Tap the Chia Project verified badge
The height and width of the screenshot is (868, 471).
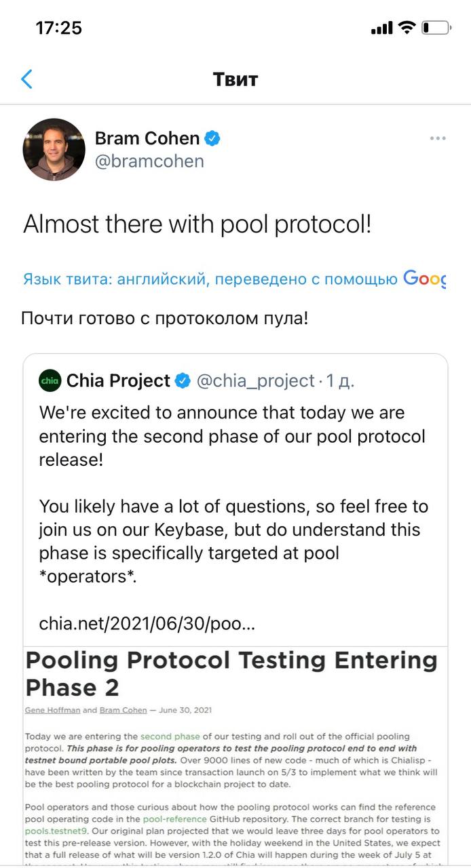(x=183, y=381)
